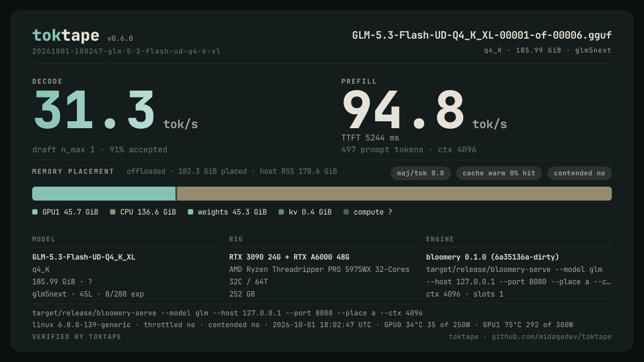Viewport: 644px width, 362px height.
Task: Click the compute ? legend swatch
Action: (346, 212)
